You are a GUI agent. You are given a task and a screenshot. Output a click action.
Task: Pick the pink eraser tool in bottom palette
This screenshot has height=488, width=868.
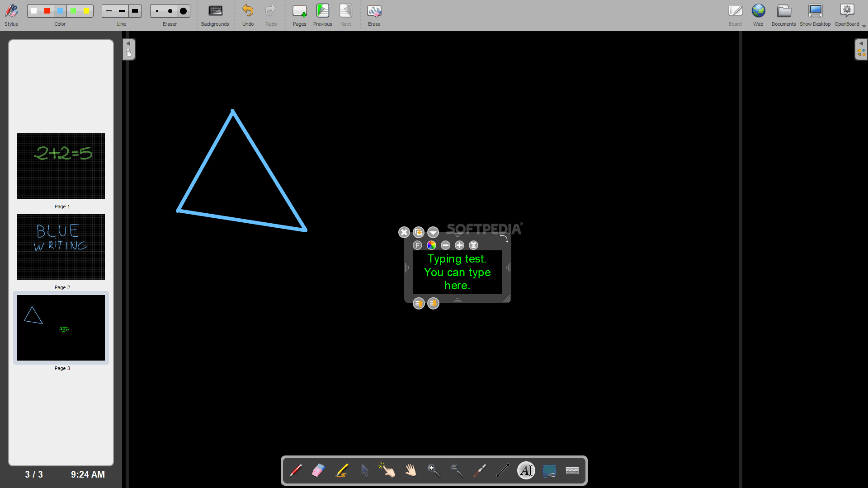point(319,470)
